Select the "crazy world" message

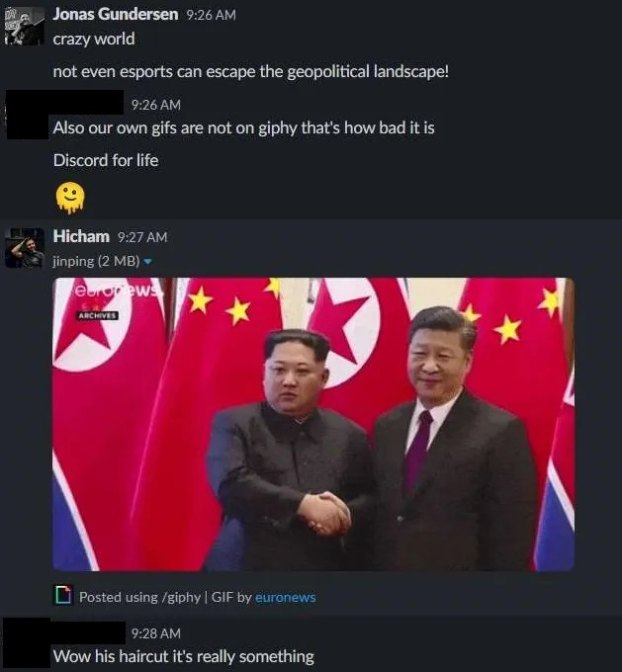94,39
